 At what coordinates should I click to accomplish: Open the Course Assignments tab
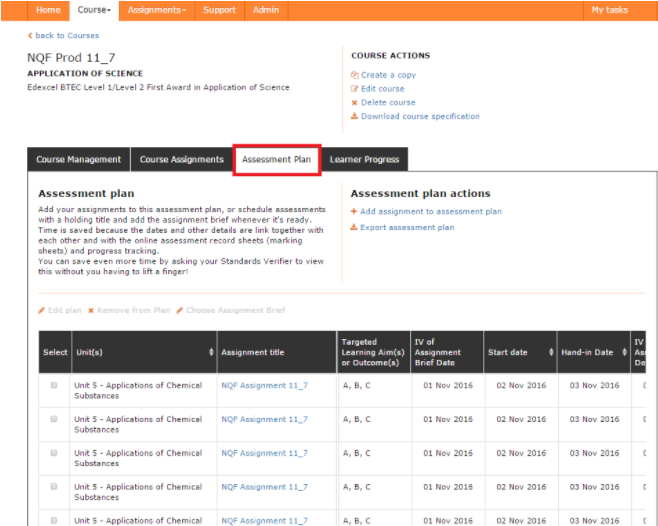[x=181, y=160]
